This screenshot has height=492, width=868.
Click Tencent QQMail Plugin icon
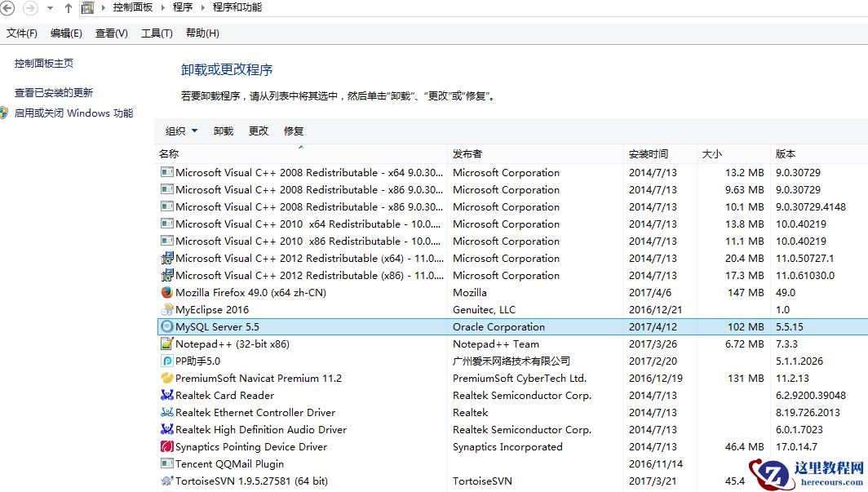(x=166, y=463)
